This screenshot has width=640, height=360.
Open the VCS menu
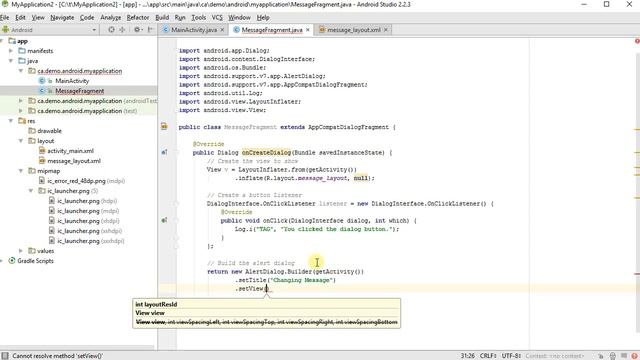click(x=217, y=18)
